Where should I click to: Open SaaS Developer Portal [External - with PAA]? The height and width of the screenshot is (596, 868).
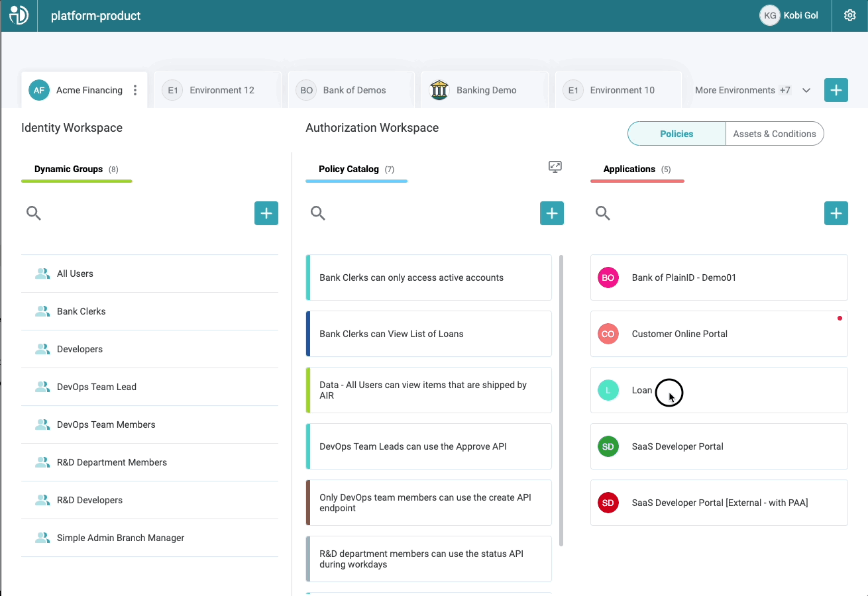click(719, 503)
